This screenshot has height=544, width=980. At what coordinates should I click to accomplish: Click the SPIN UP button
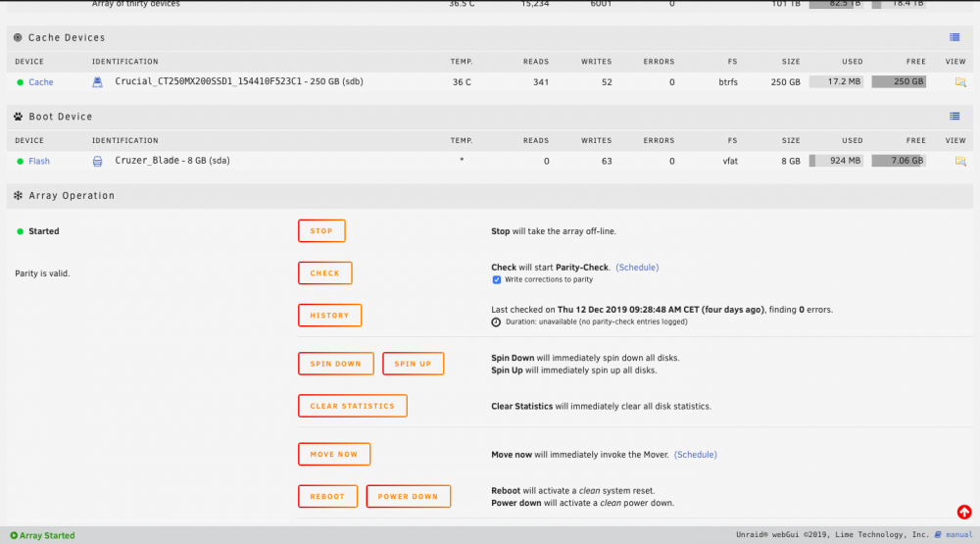(x=413, y=364)
